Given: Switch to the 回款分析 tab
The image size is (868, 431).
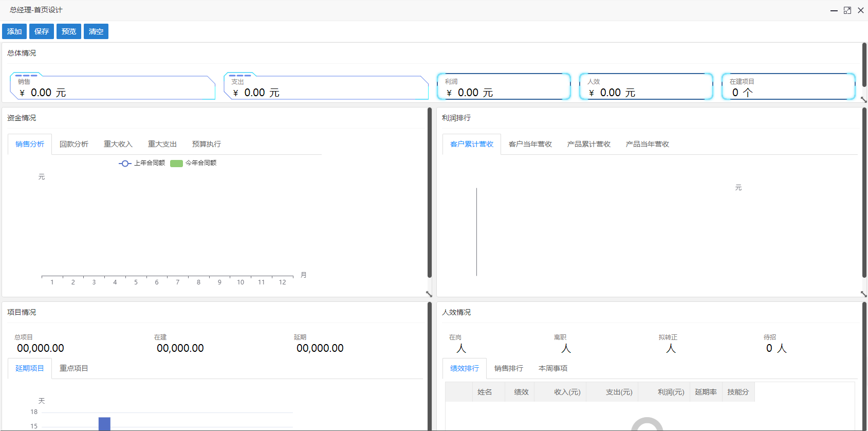Looking at the screenshot, I should 74,144.
